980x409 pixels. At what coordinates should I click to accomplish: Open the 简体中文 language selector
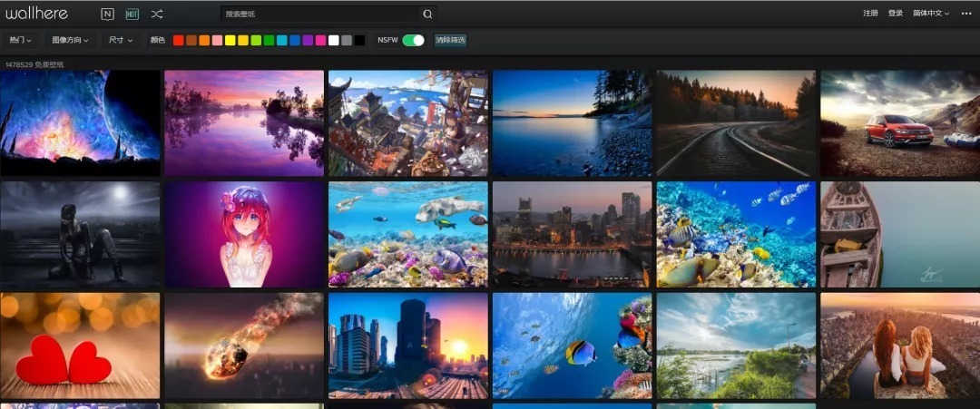click(x=930, y=14)
